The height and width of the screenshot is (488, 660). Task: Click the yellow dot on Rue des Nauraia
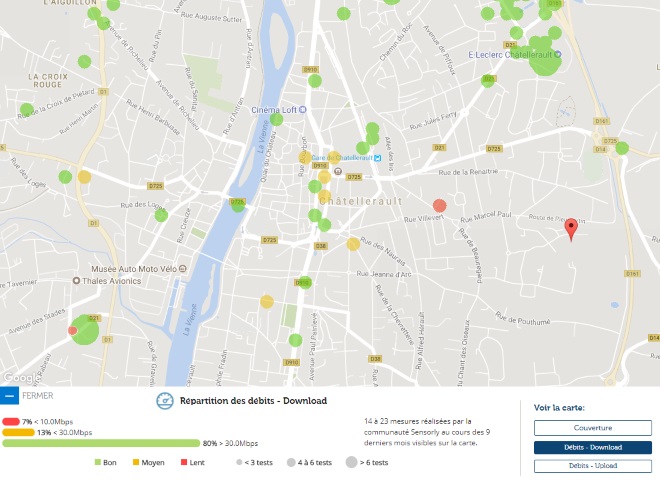(x=353, y=244)
